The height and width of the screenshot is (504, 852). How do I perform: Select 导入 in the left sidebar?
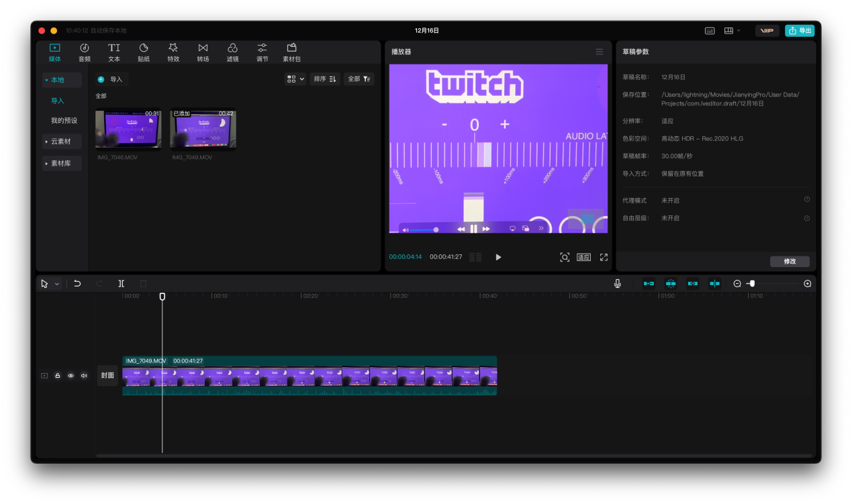58,101
